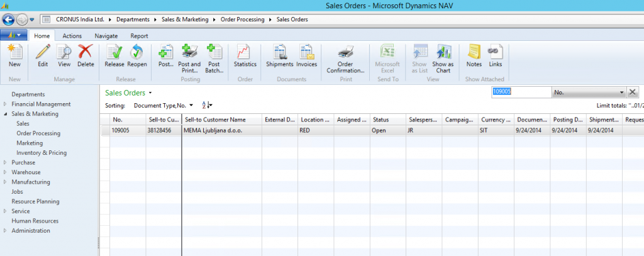Toggle ascending/descending sort order icon
Image resolution: width=644 pixels, height=256 pixels.
coord(207,106)
